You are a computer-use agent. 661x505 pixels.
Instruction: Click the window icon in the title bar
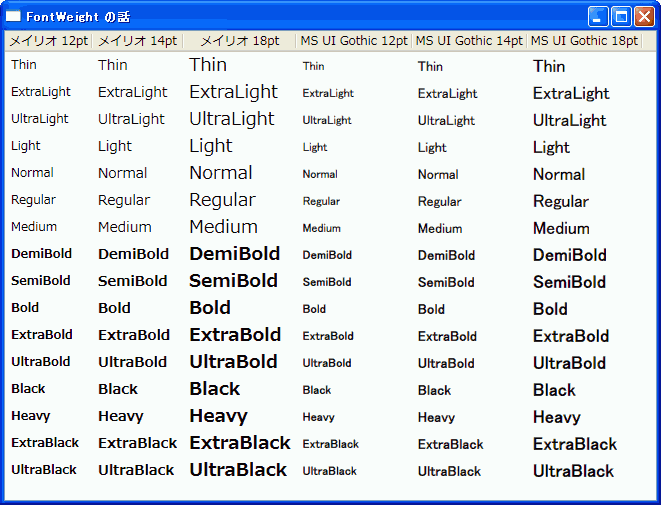click(x=14, y=17)
